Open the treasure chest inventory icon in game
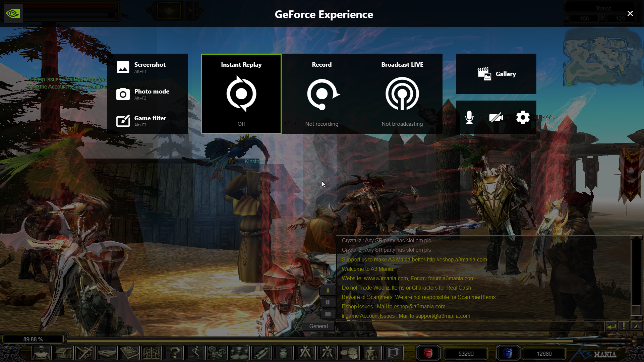Viewport: 644px width, 362px height. click(x=63, y=353)
